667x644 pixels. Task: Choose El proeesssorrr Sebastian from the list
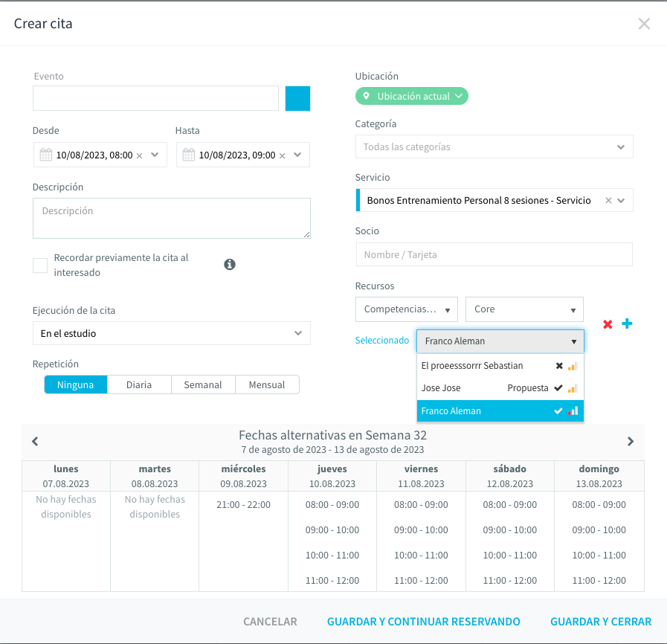click(500, 366)
